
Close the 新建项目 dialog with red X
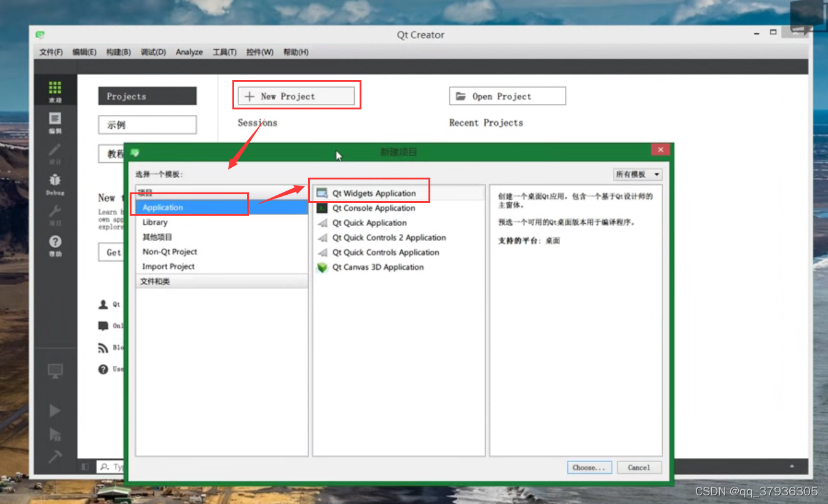coord(660,150)
